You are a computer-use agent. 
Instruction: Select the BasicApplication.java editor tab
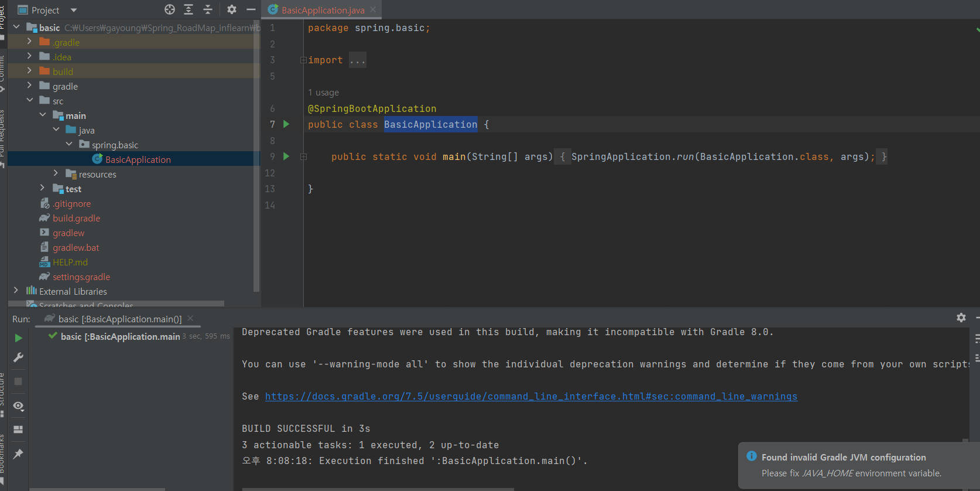coord(323,10)
